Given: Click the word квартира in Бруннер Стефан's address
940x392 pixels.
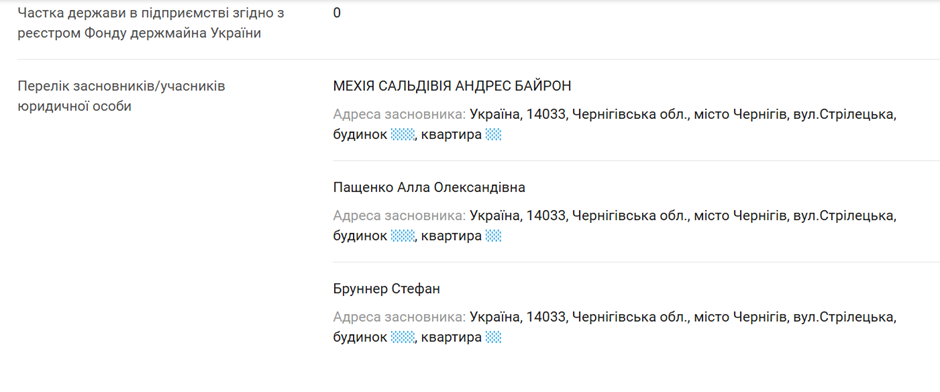Looking at the screenshot, I should pyautogui.click(x=451, y=337).
